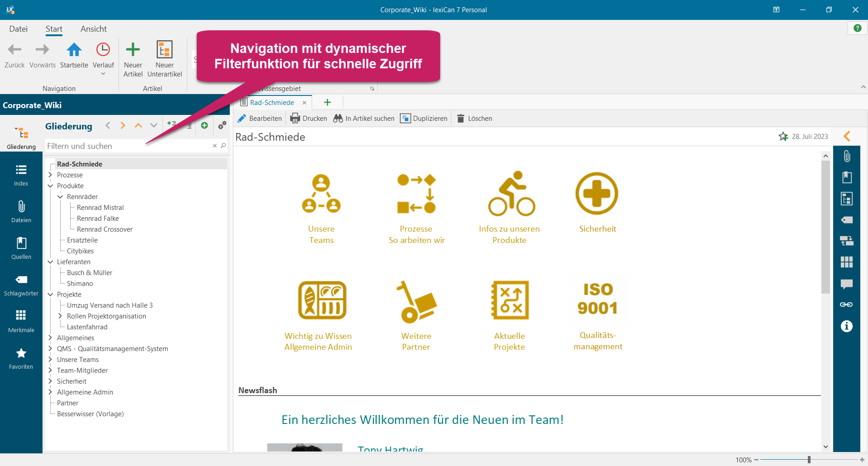Switch to the Ansicht ribbon tab
Viewport: 868px width, 466px height.
coord(94,29)
